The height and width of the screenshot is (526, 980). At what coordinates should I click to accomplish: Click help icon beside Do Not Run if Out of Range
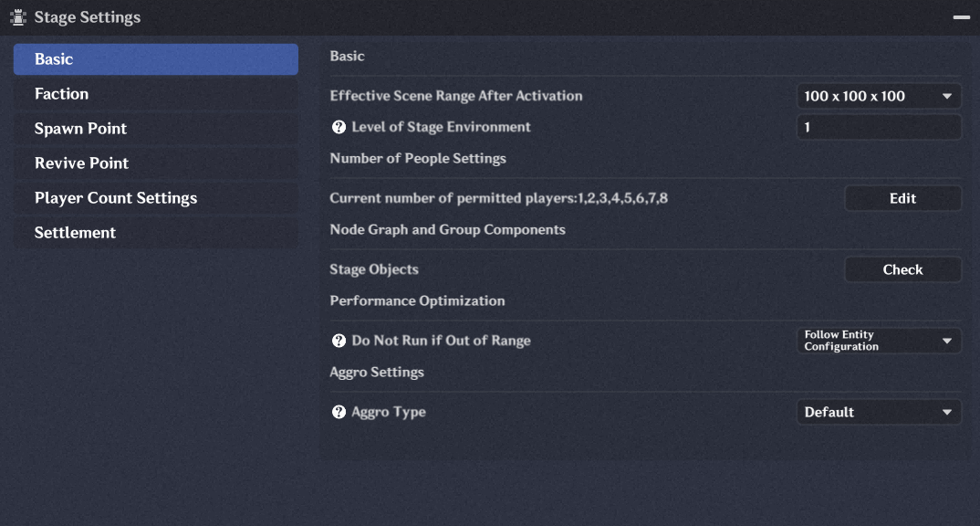[339, 341]
